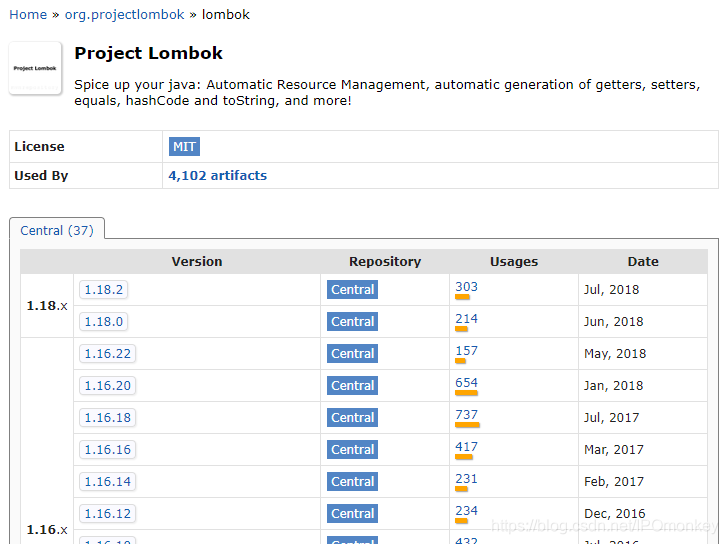Open the 303 usages link
Image resolution: width=728 pixels, height=544 pixels.
[466, 287]
